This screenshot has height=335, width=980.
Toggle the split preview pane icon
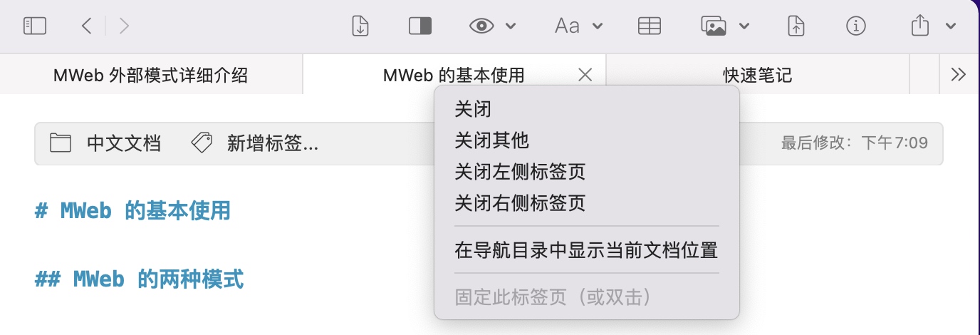(x=420, y=26)
